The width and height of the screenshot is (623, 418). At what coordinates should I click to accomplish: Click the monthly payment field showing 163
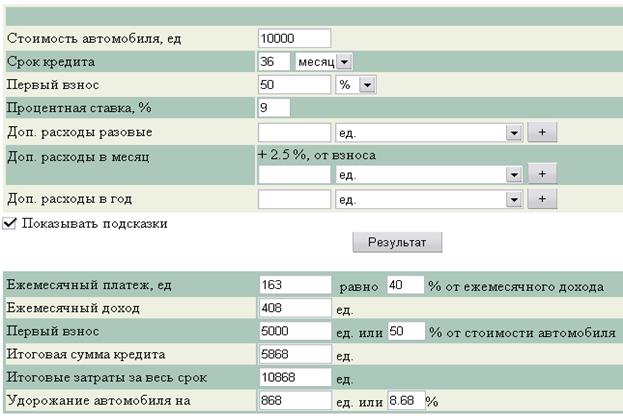pyautogui.click(x=294, y=285)
